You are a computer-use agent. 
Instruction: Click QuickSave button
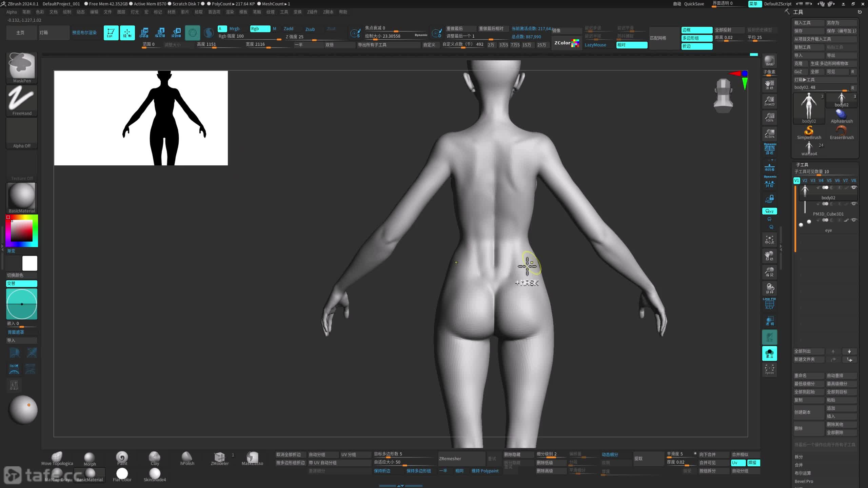pyautogui.click(x=694, y=4)
